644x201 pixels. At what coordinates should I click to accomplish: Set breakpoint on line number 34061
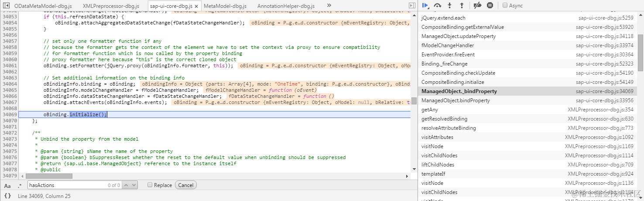[9, 66]
